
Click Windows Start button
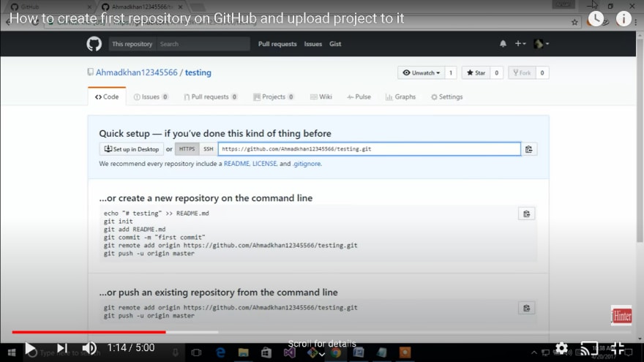click(x=12, y=352)
